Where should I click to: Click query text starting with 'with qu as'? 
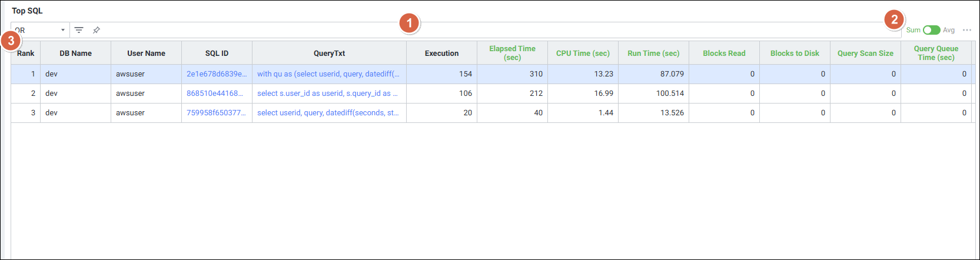point(328,74)
